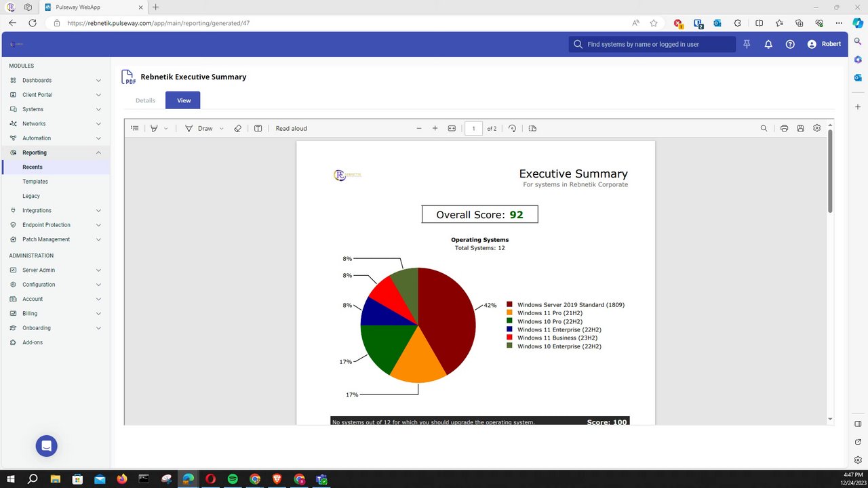Viewport: 868px width, 488px height.
Task: Click the PDF page number field
Action: (x=473, y=128)
